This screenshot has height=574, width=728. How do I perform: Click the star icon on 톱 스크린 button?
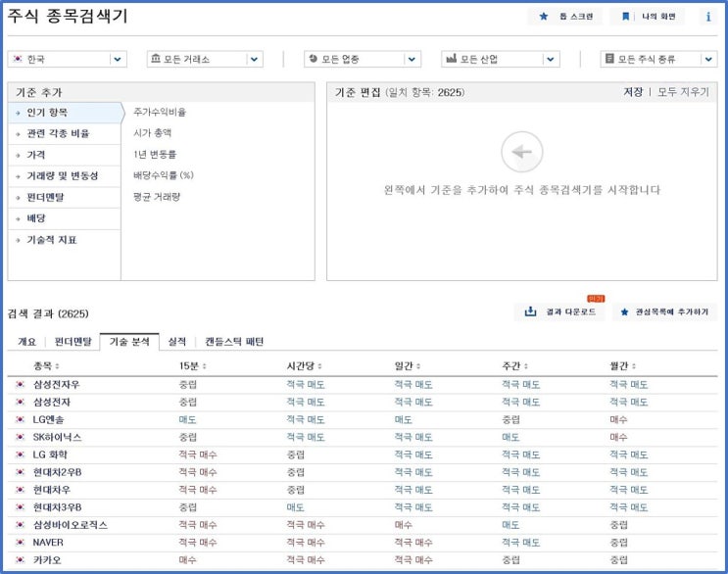point(543,17)
